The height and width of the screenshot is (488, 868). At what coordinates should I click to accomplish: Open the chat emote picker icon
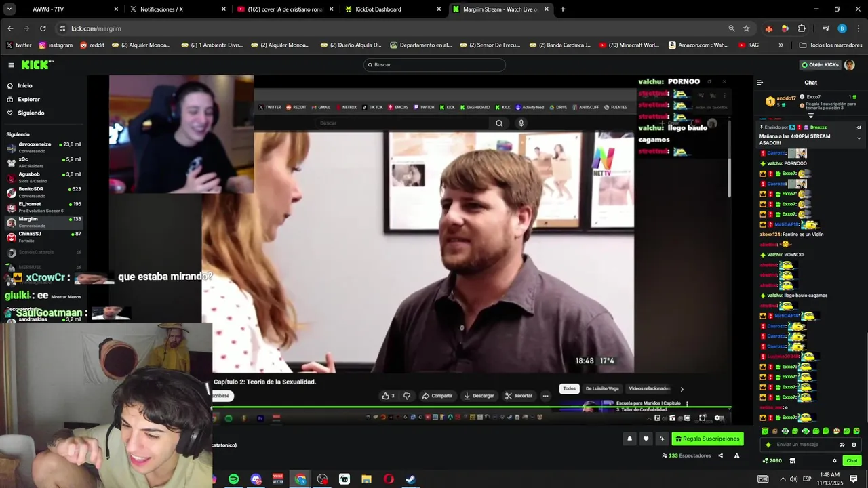pyautogui.click(x=854, y=445)
